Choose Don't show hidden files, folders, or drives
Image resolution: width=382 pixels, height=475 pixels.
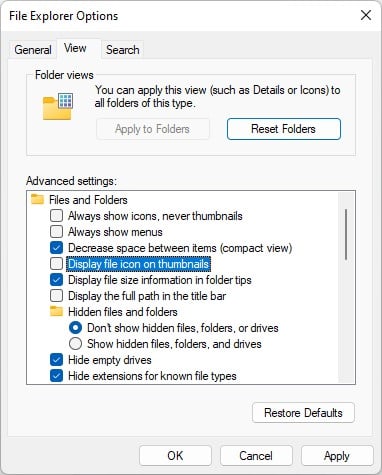75,328
